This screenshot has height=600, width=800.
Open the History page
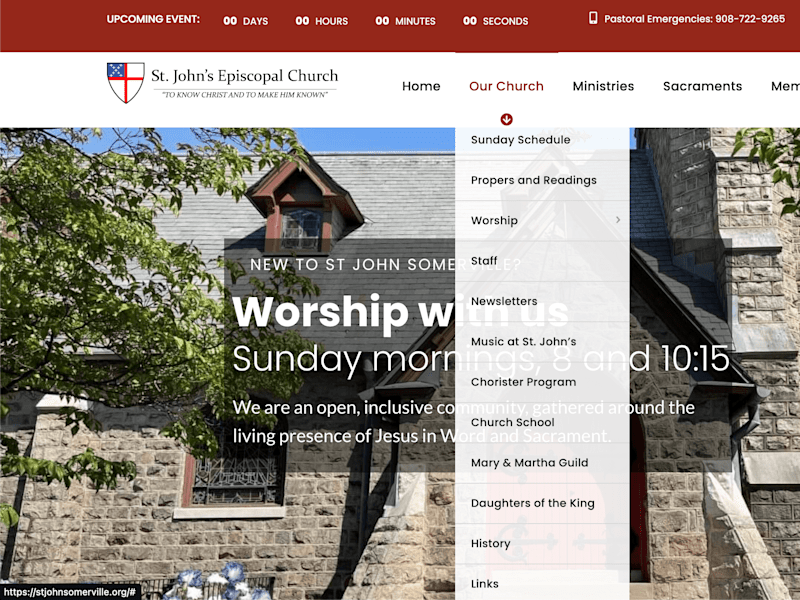pyautogui.click(x=490, y=543)
